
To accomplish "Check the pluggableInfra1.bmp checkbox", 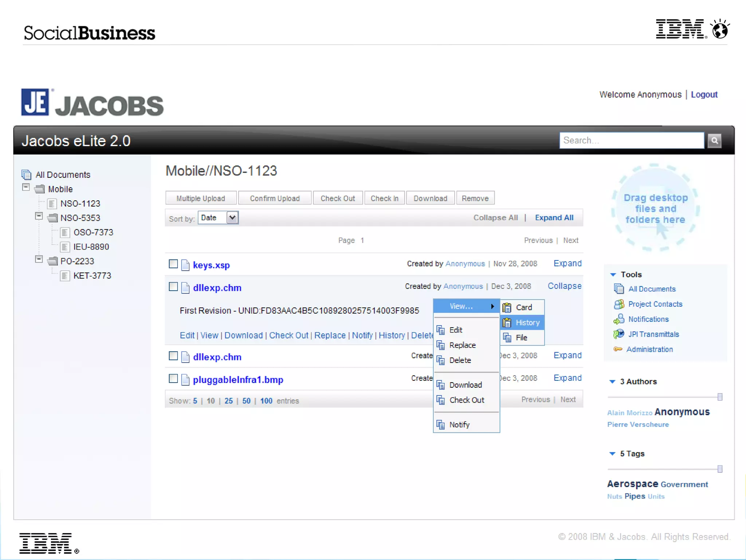I will 173,379.
